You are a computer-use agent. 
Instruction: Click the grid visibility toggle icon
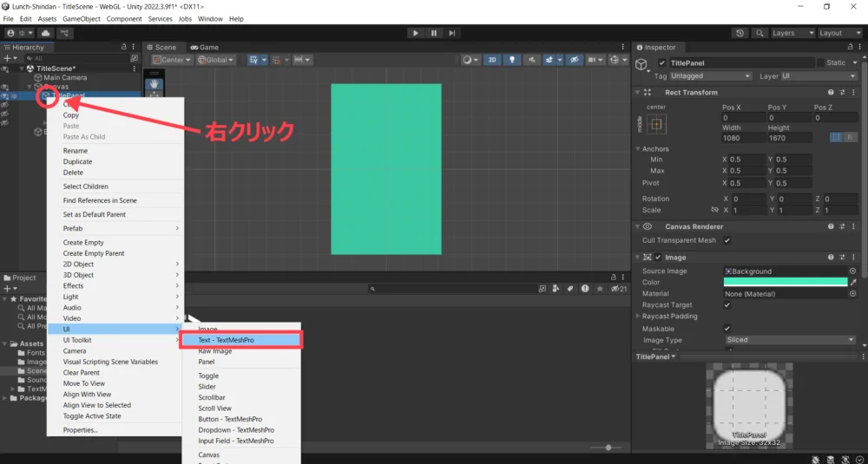click(253, 60)
